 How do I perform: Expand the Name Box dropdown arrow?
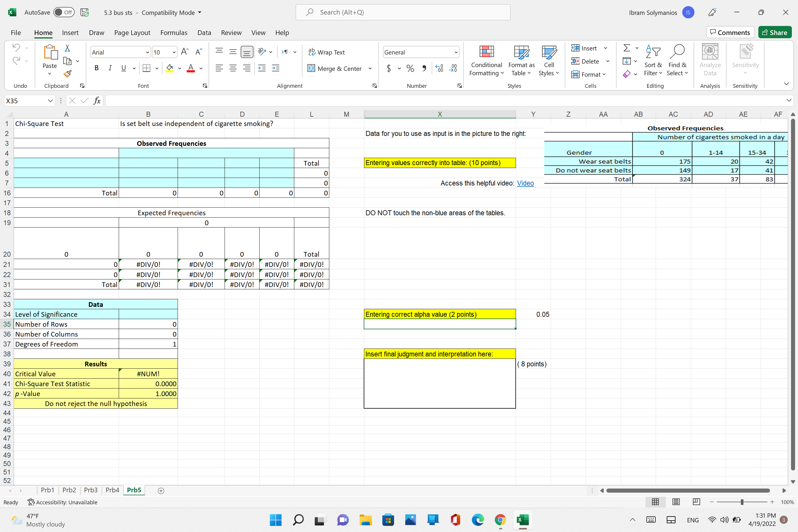click(x=50, y=101)
